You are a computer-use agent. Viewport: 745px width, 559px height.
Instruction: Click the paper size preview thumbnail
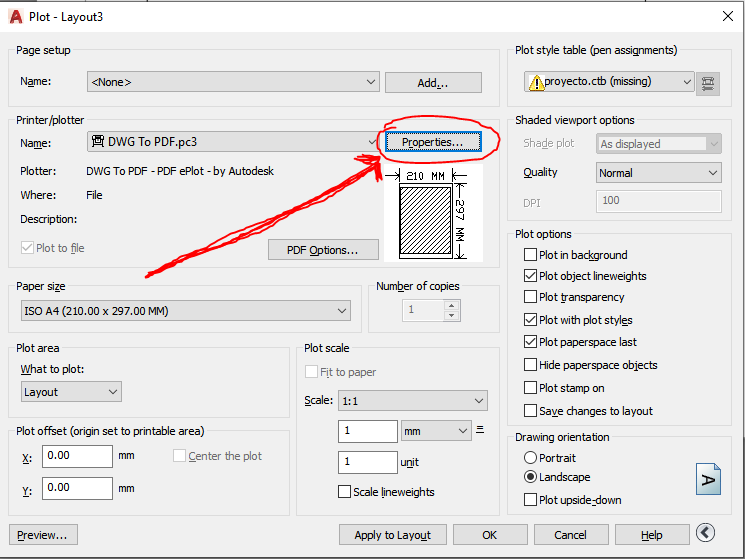point(433,213)
